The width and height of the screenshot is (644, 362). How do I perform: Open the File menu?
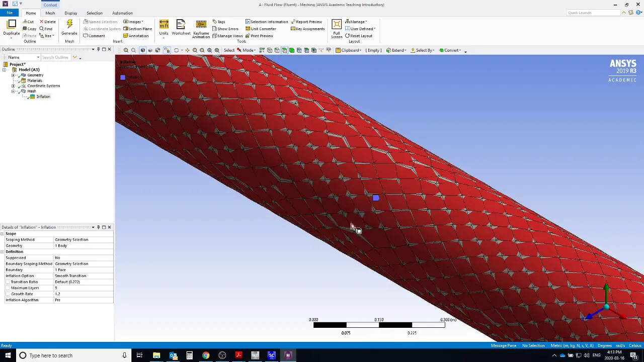(10, 13)
